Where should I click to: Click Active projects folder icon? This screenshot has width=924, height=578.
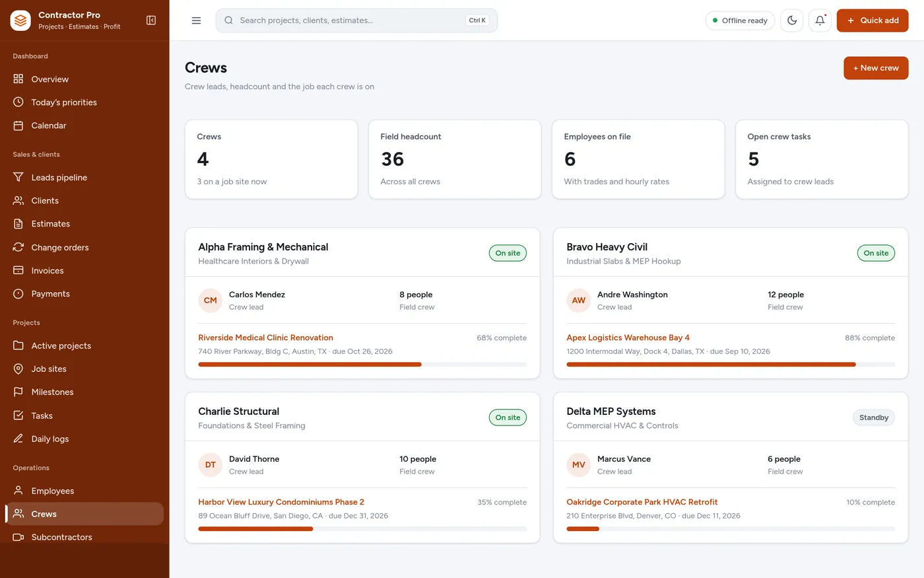click(18, 345)
